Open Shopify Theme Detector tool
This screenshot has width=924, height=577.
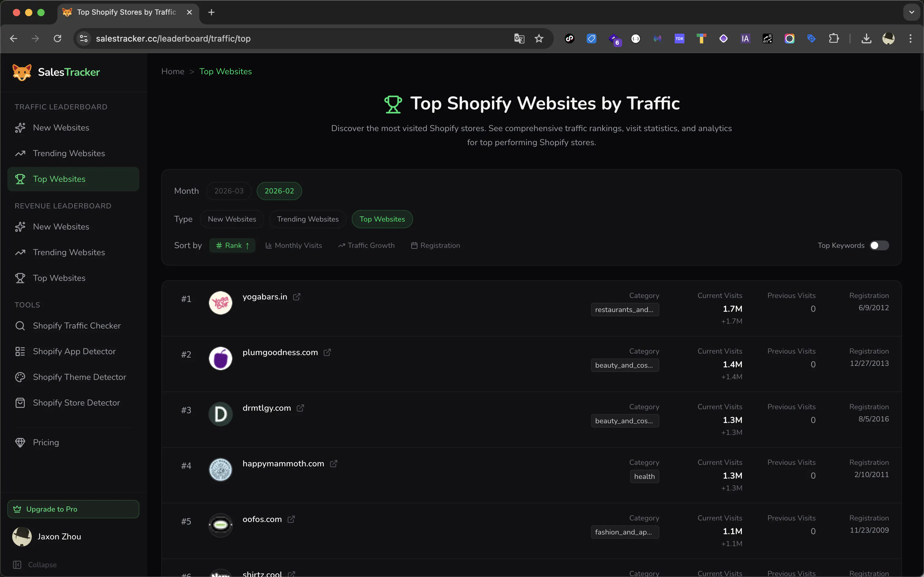coord(73,377)
